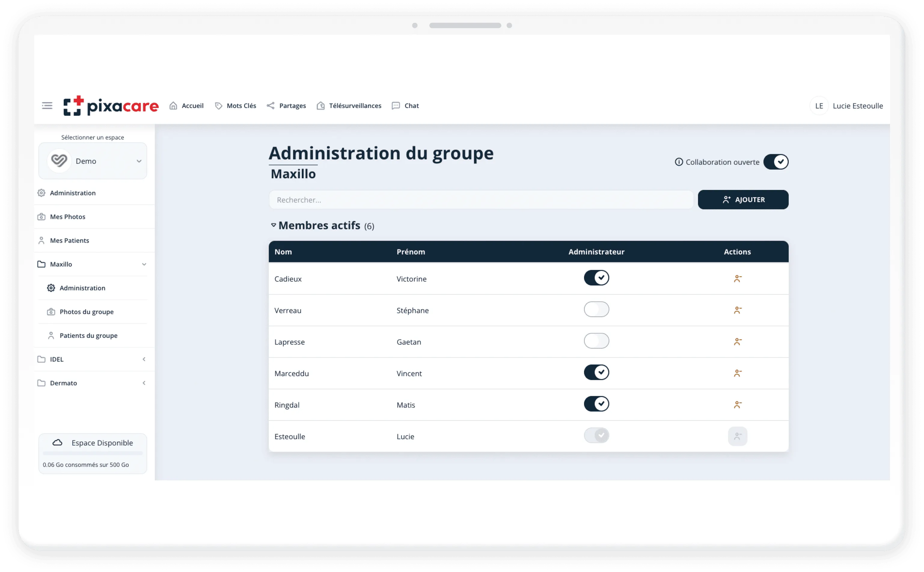Open the Accueil menu item
The width and height of the screenshot is (924, 572).
pyautogui.click(x=186, y=106)
